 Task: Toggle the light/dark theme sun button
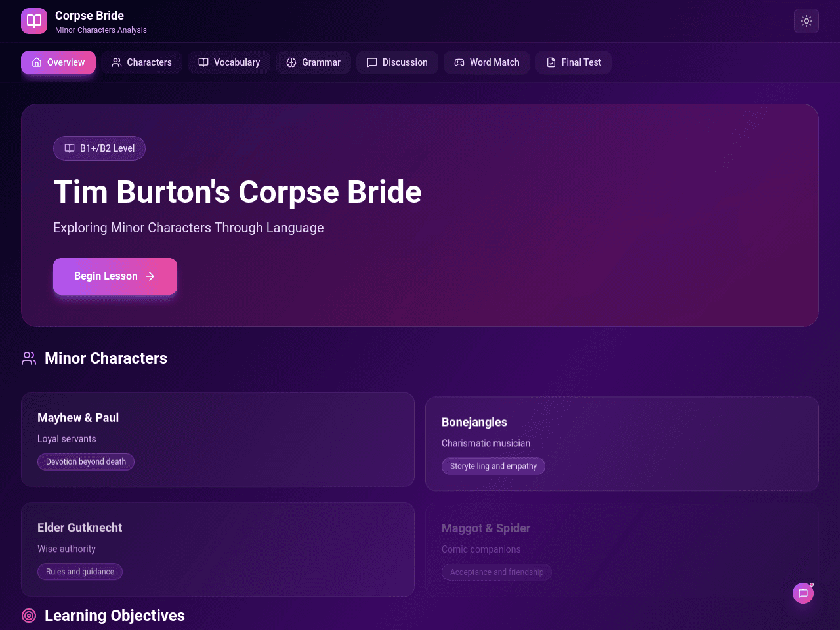click(x=807, y=21)
